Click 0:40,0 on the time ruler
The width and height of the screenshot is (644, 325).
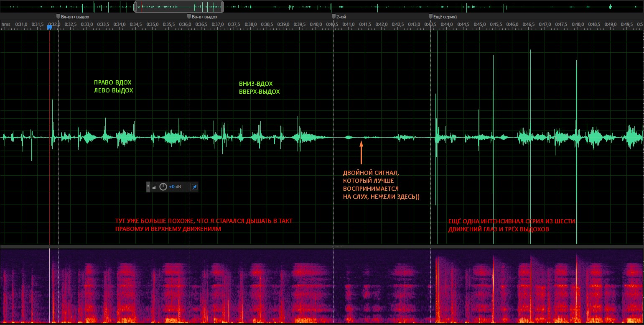pyautogui.click(x=316, y=24)
